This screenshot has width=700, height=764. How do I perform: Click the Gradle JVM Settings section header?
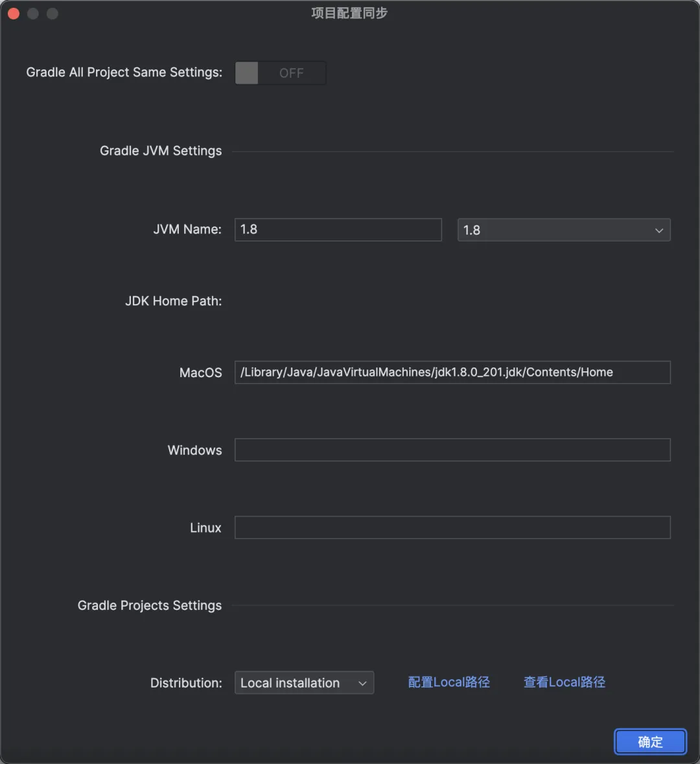click(x=161, y=151)
